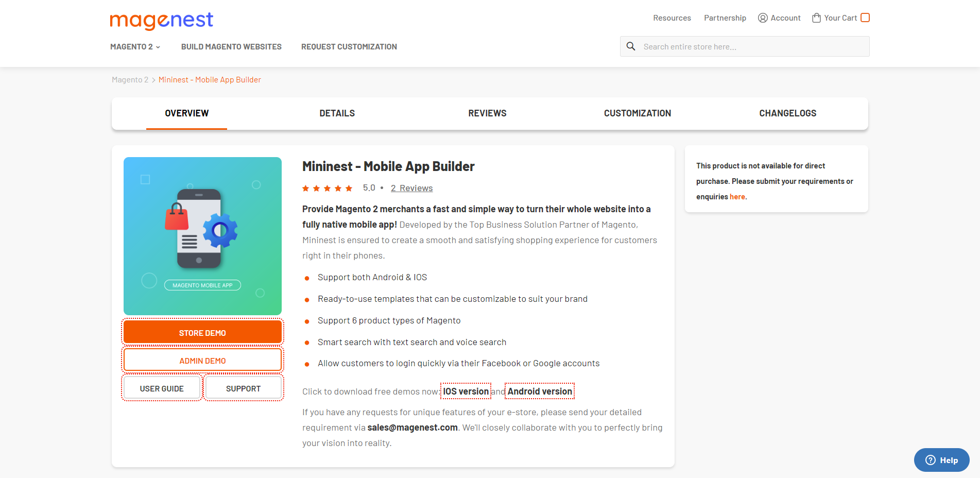Click the 5.0 rating score
980x478 pixels.
point(369,188)
